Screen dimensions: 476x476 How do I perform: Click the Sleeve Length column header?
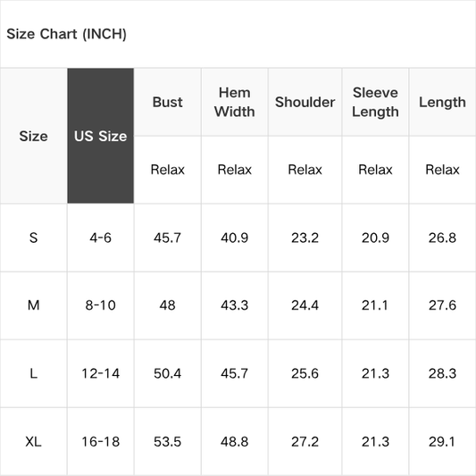click(x=375, y=102)
